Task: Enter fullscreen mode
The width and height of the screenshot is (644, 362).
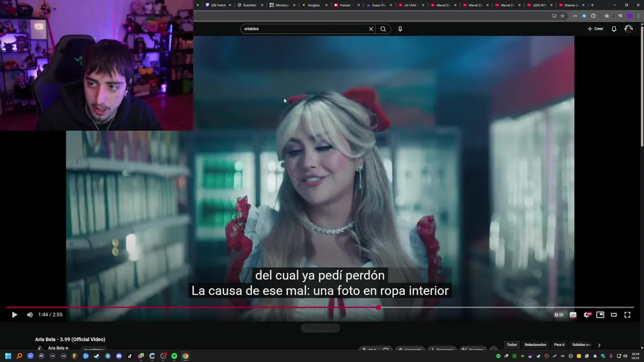Action: 627,315
